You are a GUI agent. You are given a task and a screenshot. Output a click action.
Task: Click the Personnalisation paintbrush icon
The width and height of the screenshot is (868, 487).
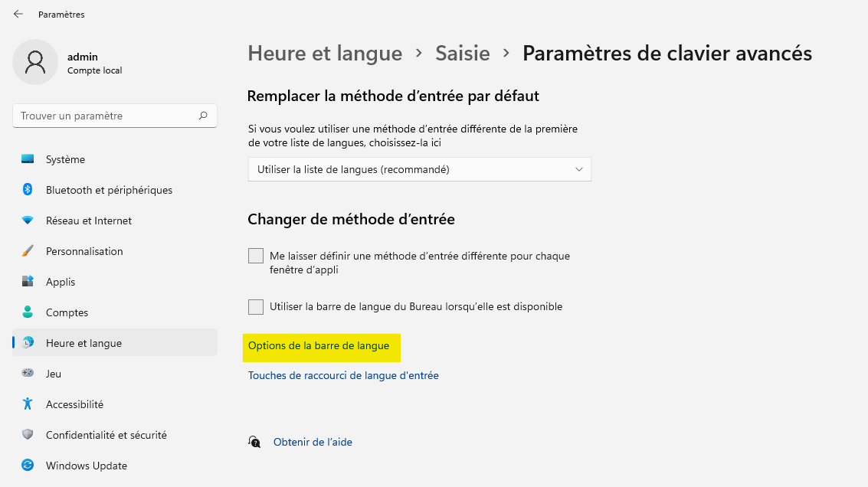point(28,251)
